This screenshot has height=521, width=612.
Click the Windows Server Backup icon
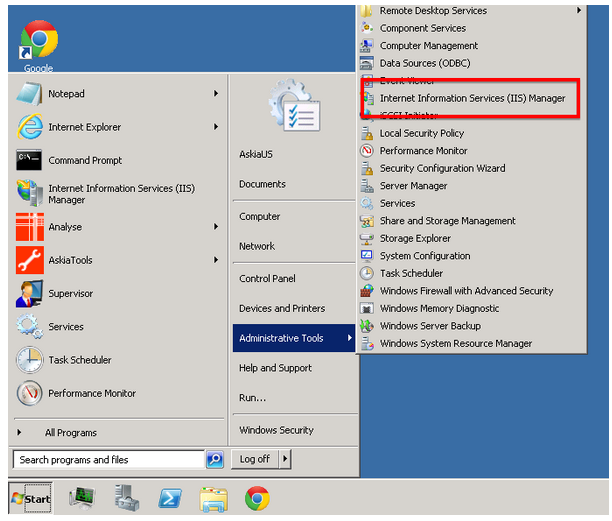point(366,326)
